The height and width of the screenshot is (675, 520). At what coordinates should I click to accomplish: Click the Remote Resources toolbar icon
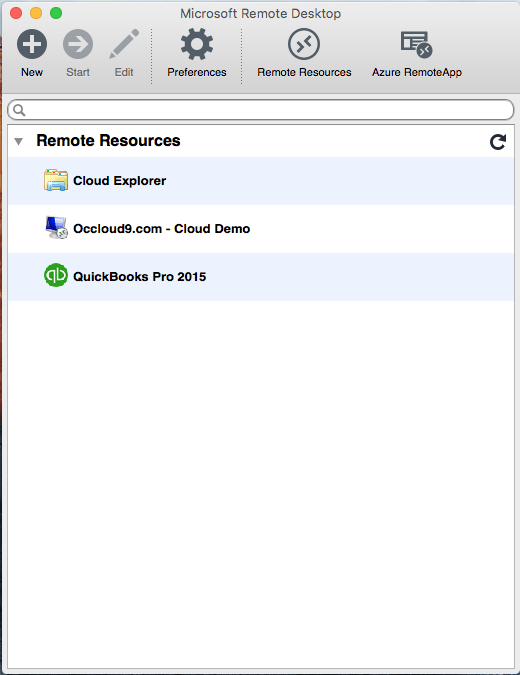point(304,44)
